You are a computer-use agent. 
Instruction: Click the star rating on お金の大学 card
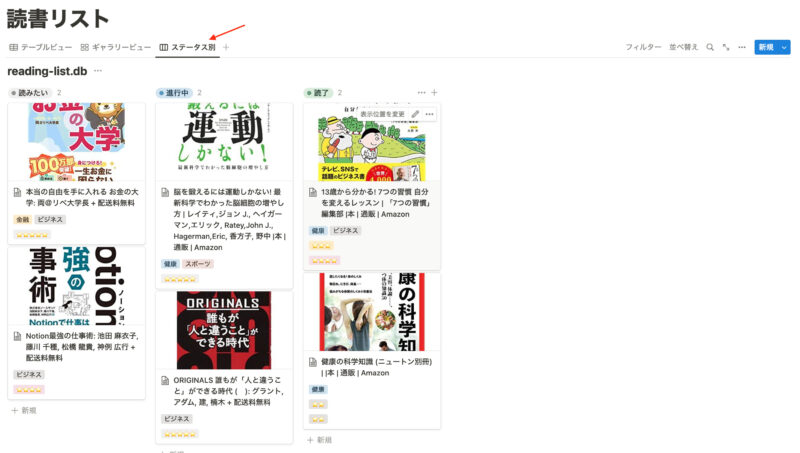32,235
